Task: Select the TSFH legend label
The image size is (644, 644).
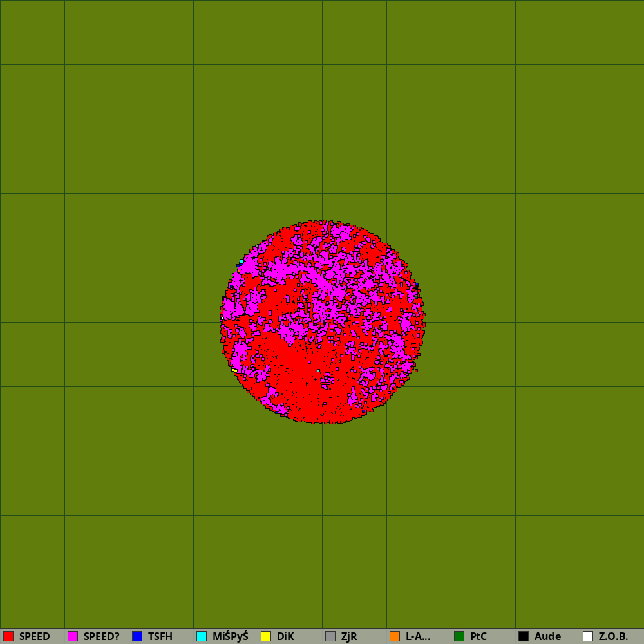Action: pyautogui.click(x=160, y=637)
